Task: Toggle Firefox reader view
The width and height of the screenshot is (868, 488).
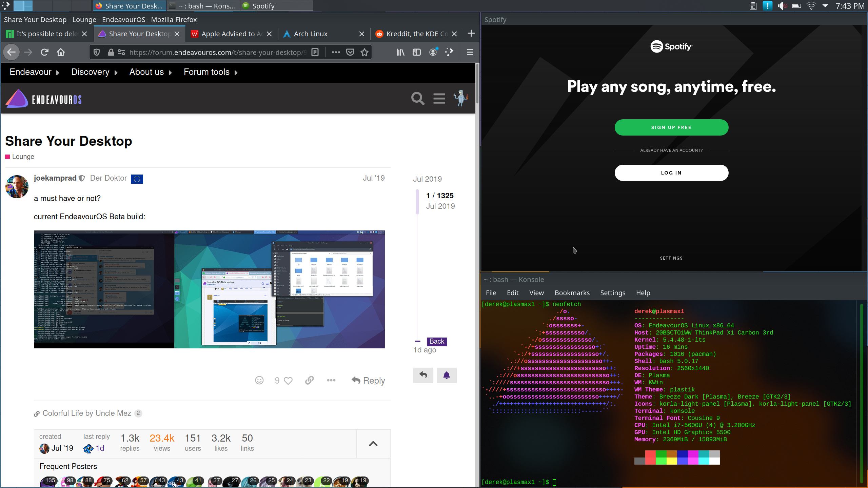Action: click(315, 52)
